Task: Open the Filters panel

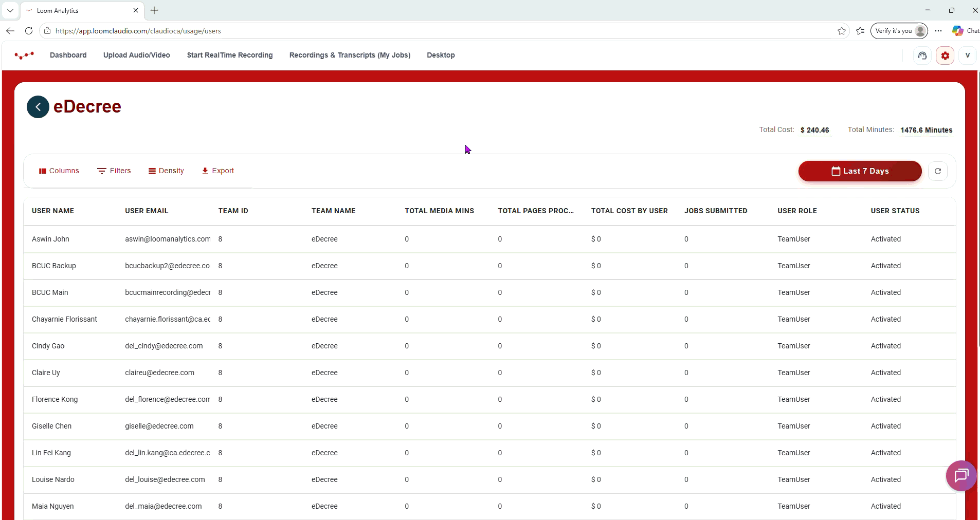Action: point(114,171)
